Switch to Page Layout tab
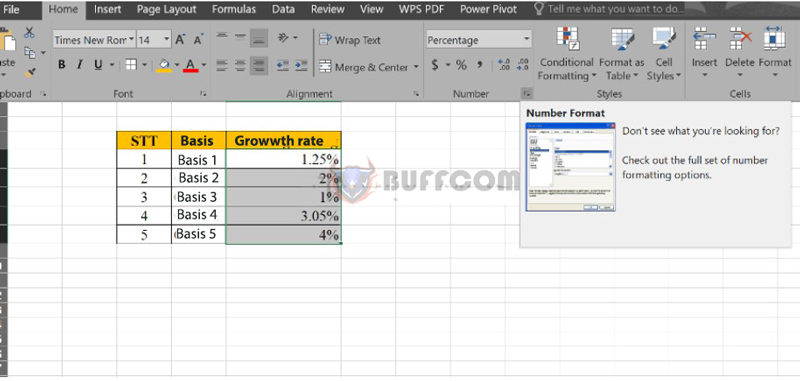 [166, 9]
